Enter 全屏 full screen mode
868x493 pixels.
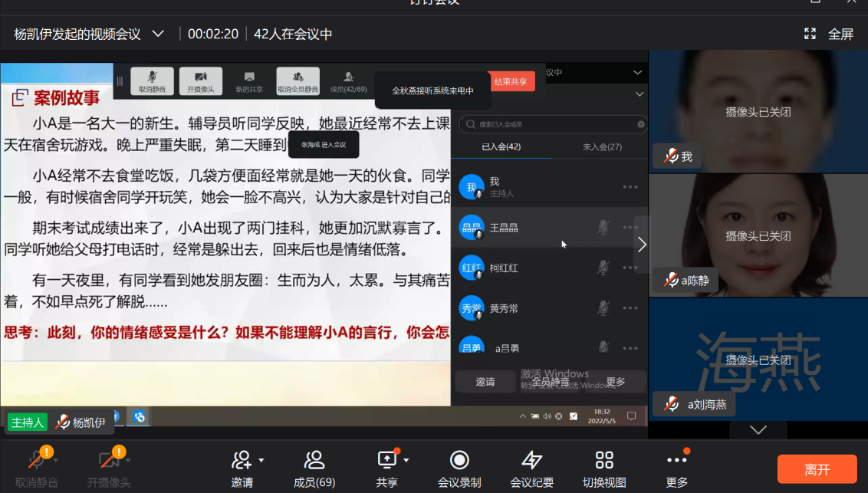coord(840,35)
